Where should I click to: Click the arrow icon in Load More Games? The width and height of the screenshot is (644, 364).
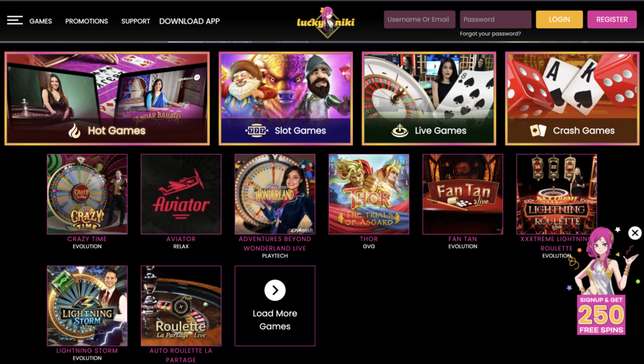pyautogui.click(x=275, y=290)
